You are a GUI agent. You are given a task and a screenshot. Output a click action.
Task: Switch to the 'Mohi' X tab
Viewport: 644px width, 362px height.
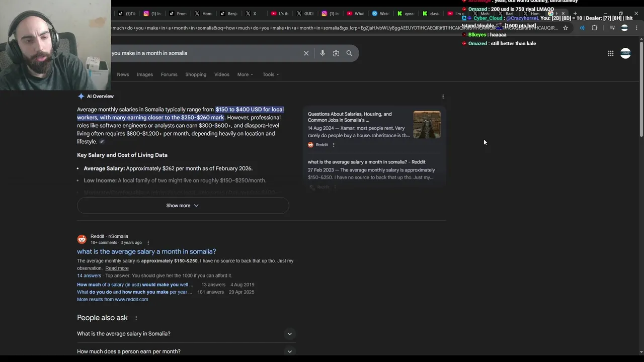coord(482,14)
